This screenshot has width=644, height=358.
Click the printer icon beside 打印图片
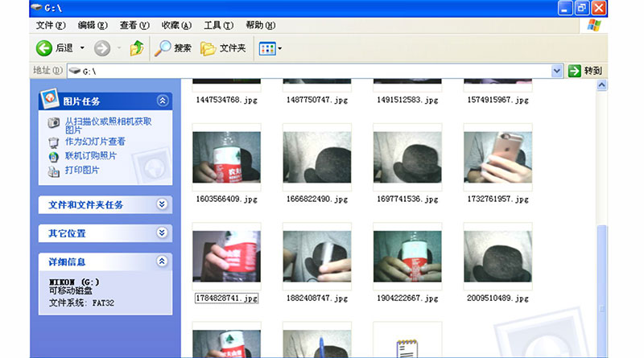[x=53, y=171]
